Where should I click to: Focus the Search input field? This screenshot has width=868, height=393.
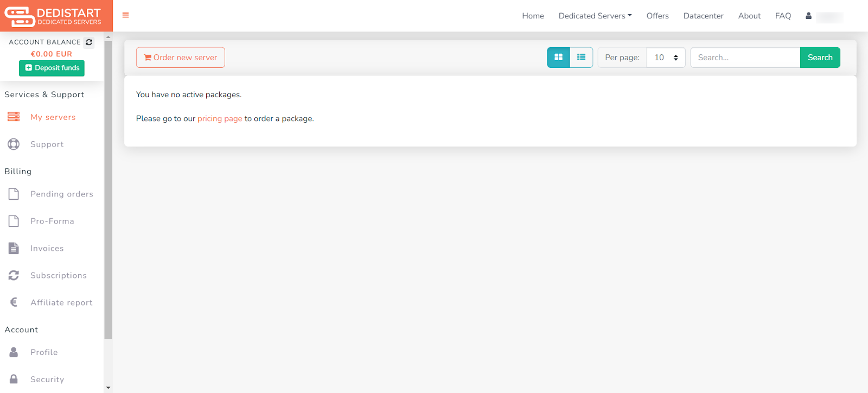point(745,58)
